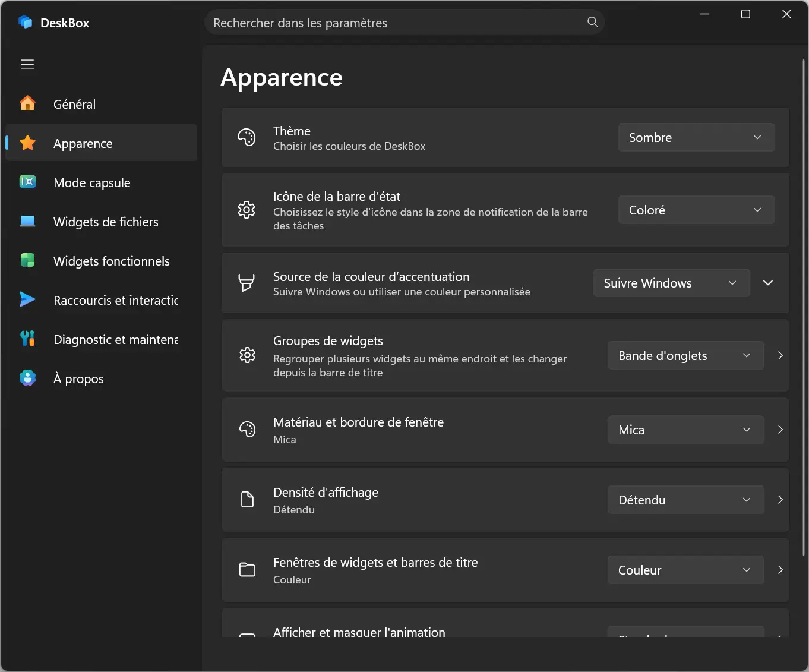809x672 pixels.
Task: Click the palette icon beside Thème
Action: pyautogui.click(x=247, y=137)
